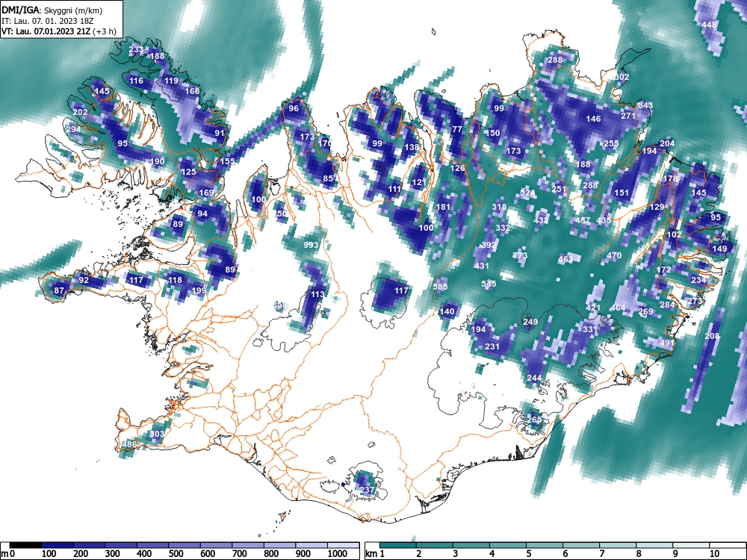
Task: Click the visibility value '149' on the east coast
Action: point(720,249)
